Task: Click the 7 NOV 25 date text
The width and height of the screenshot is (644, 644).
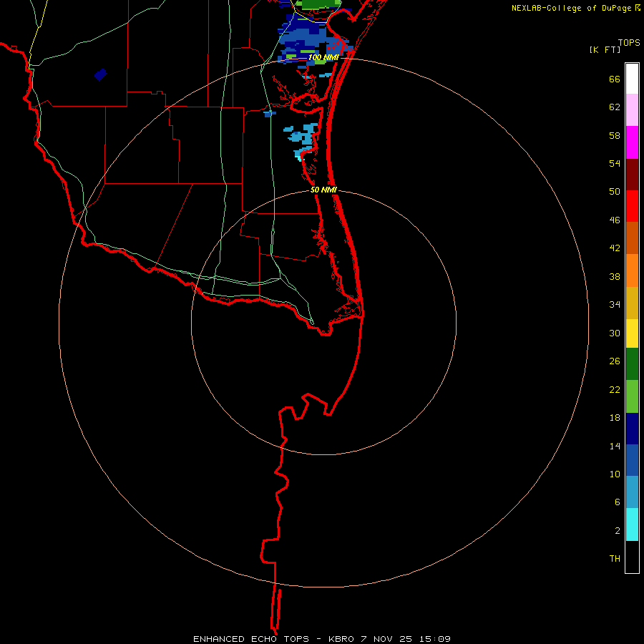Action: coord(387,639)
